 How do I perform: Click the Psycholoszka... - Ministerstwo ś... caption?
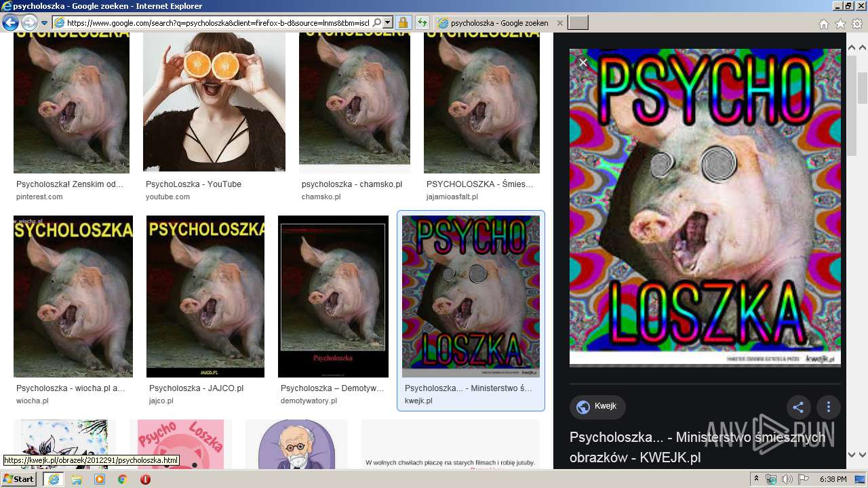[x=469, y=388]
